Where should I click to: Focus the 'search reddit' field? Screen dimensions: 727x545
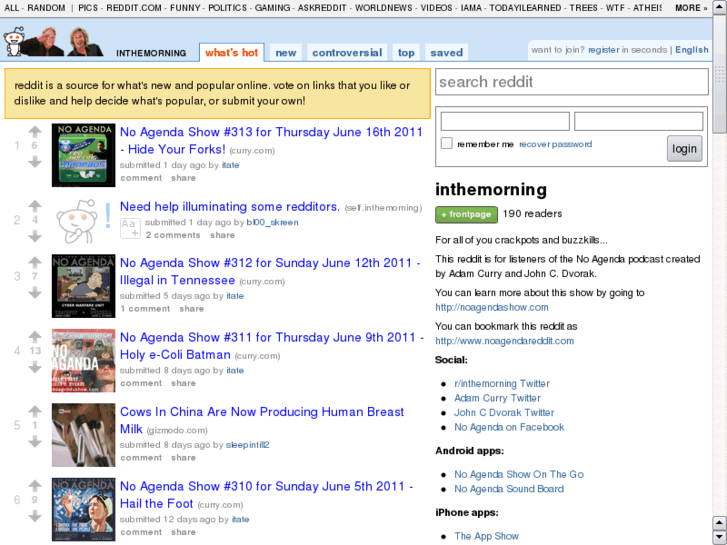(572, 82)
